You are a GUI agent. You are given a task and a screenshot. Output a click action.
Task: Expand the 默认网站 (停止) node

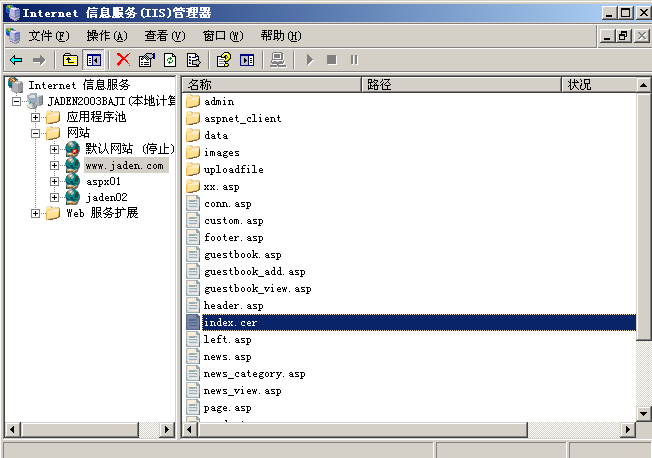(x=54, y=149)
